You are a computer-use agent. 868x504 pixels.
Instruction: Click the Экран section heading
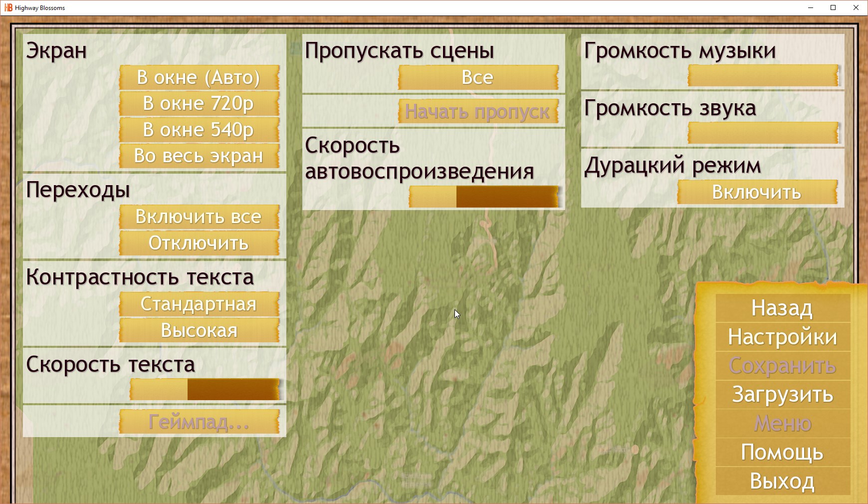point(56,51)
